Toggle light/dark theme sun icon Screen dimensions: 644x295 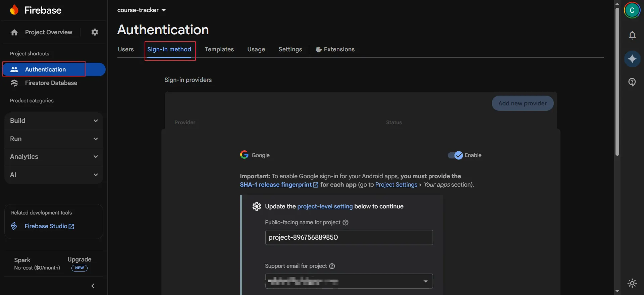(x=632, y=283)
